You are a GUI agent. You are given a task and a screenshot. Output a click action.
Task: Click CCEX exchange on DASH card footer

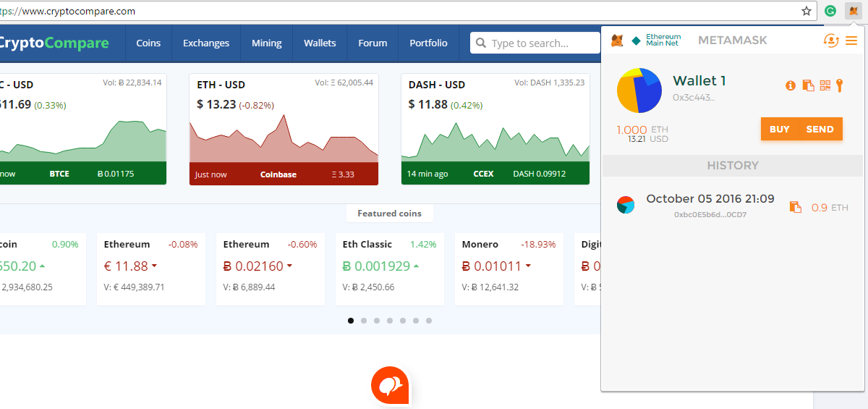coord(483,174)
